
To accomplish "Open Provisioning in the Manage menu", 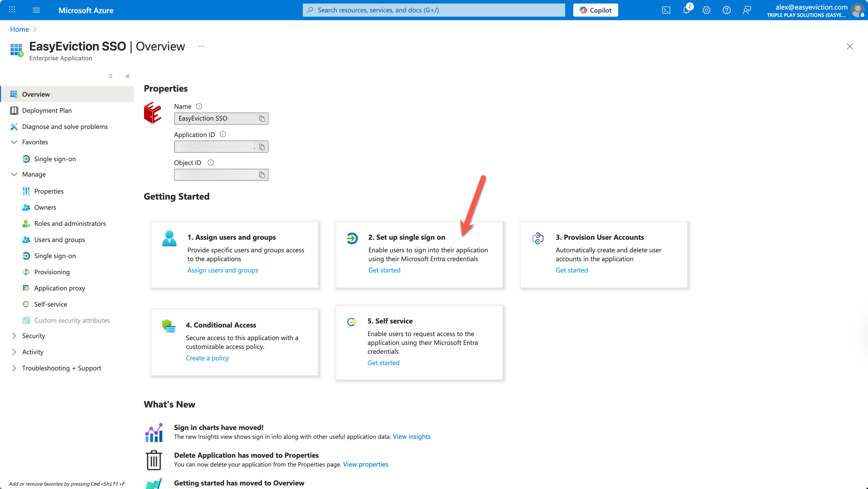I will tap(52, 272).
